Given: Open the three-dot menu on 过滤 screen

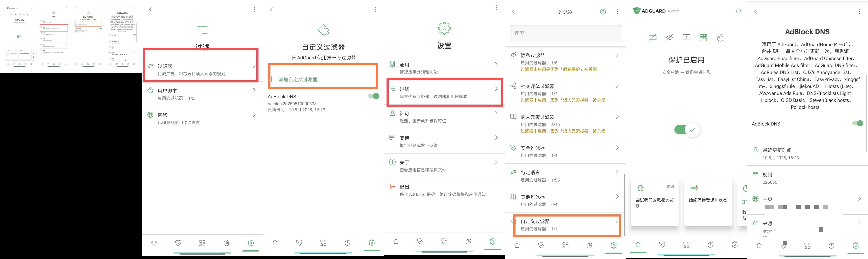Looking at the screenshot, I should point(254,9).
